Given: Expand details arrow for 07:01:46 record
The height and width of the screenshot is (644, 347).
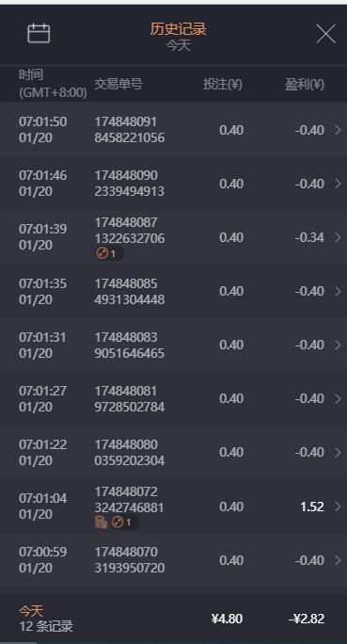Looking at the screenshot, I should pyautogui.click(x=338, y=184).
